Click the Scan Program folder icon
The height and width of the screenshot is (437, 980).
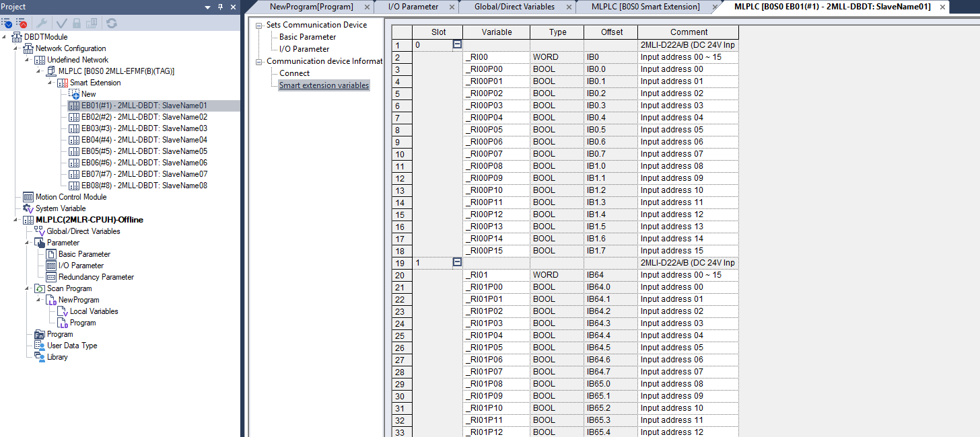pos(40,288)
